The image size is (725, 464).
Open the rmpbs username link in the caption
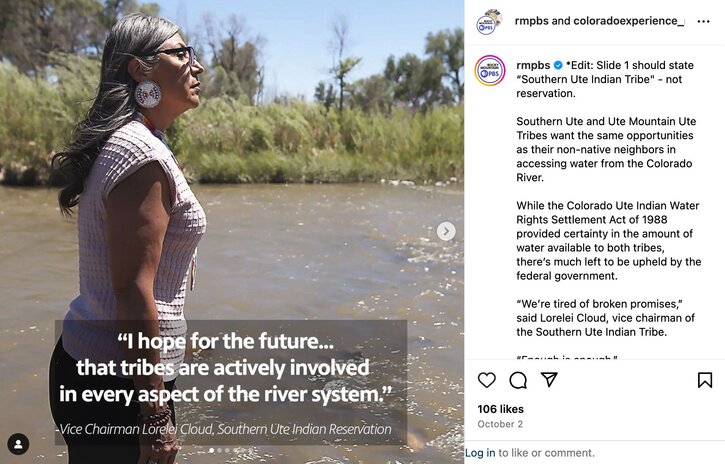click(x=533, y=65)
